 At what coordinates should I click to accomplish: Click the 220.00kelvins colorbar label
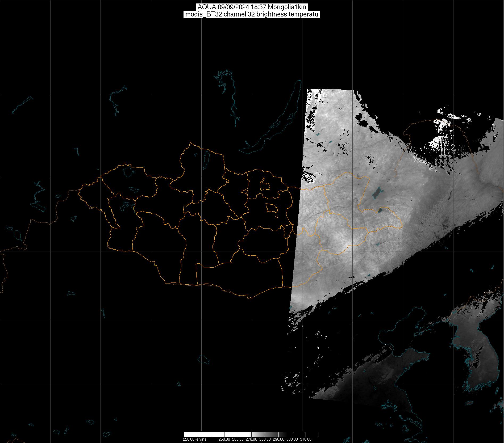(x=194, y=439)
